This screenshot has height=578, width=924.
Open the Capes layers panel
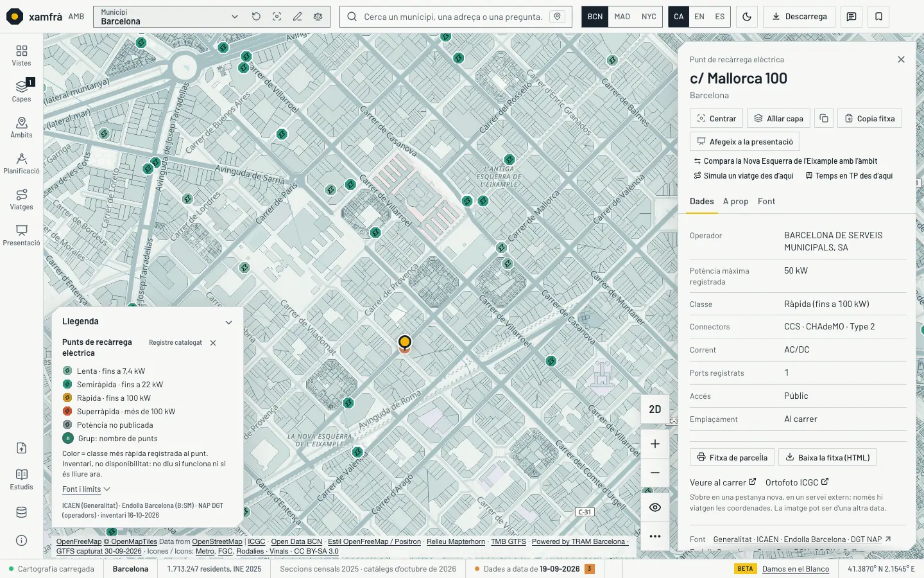[21, 91]
